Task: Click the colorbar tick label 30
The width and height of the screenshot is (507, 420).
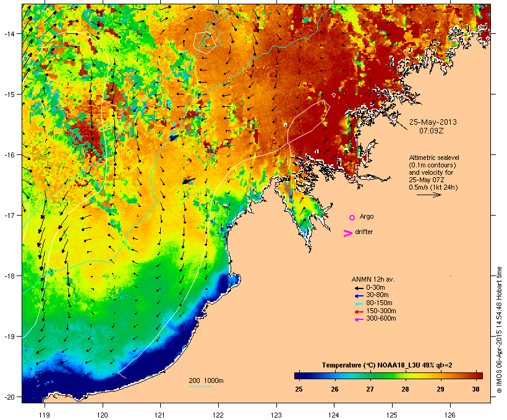Action: (475, 389)
